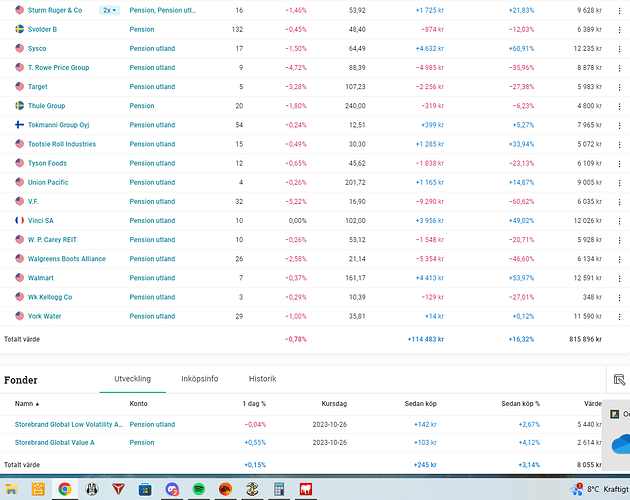Open the Union Pacific holding

50,182
